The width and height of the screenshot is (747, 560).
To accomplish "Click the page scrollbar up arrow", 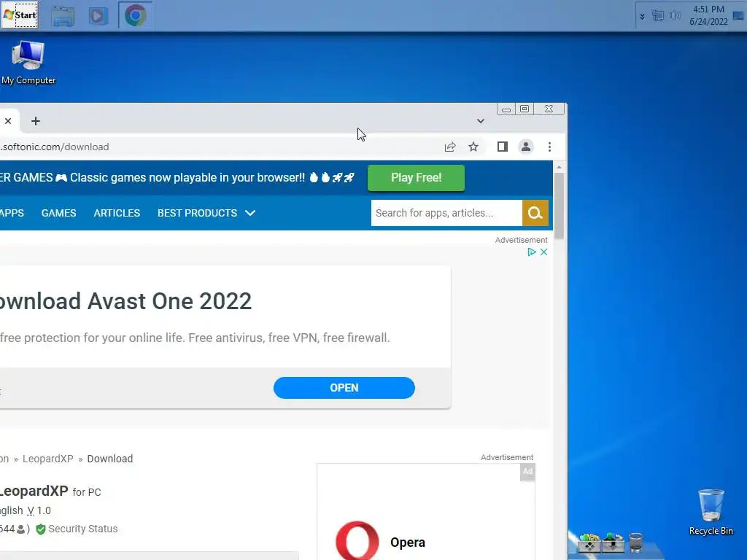I will (x=559, y=167).
